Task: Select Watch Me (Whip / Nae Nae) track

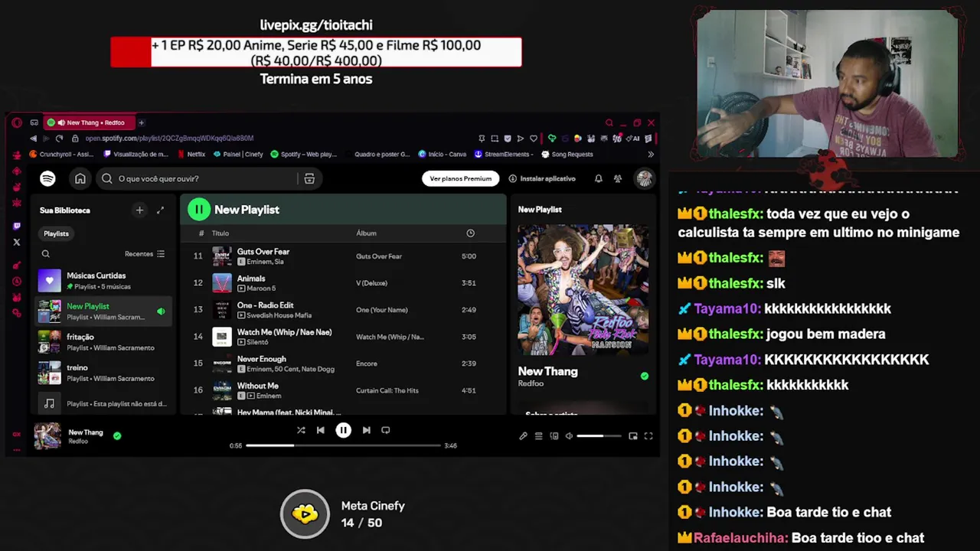Action: (343, 337)
